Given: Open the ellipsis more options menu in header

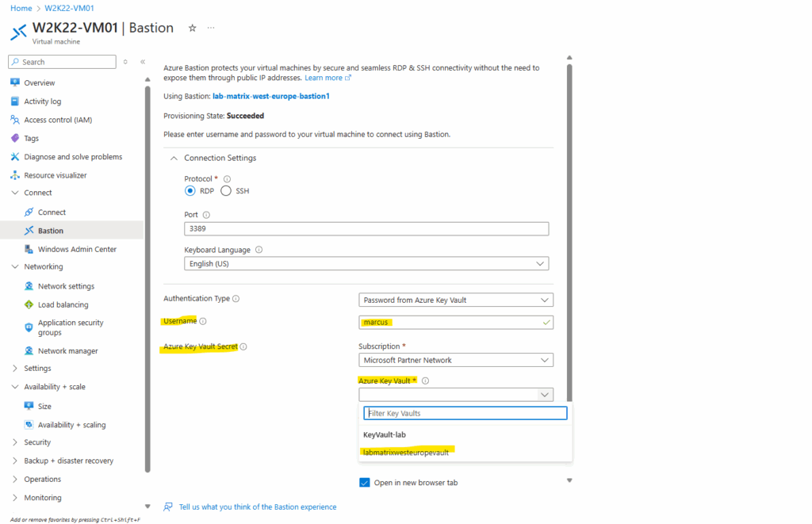Looking at the screenshot, I should pyautogui.click(x=211, y=28).
